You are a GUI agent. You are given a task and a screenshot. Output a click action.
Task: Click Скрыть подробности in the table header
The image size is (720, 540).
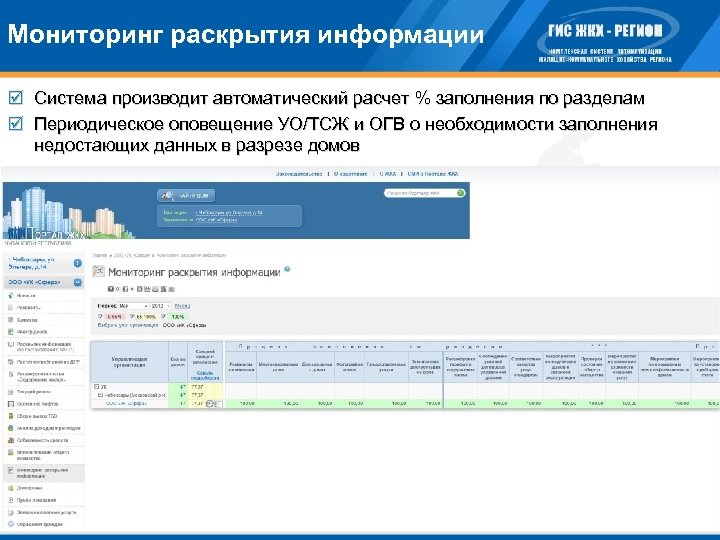point(205,376)
